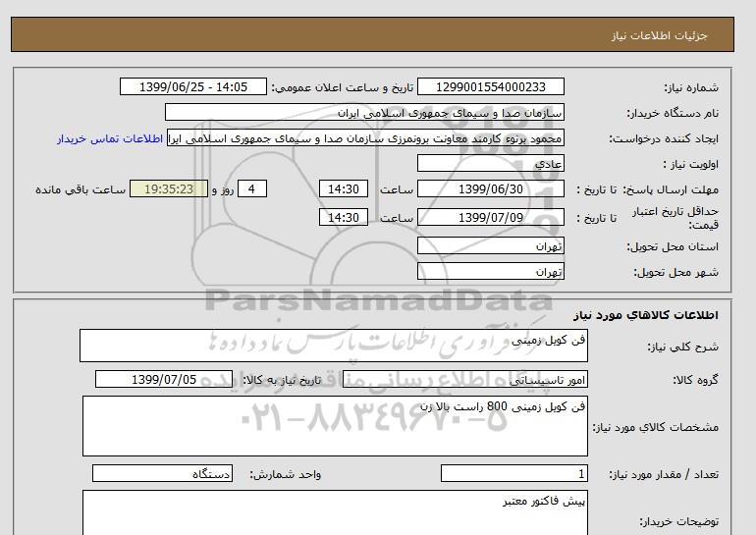Click the label شماره نیاز
The height and width of the screenshot is (535, 756).
click(x=691, y=87)
